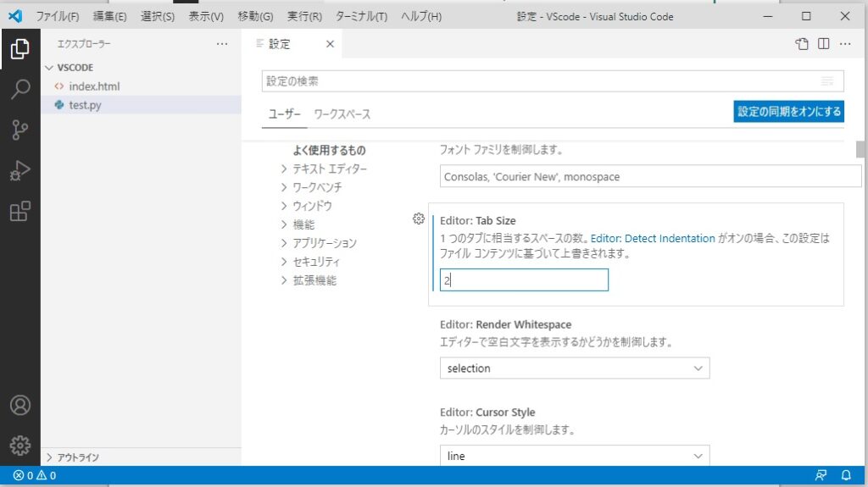Screen dimensions: 868x487
Task: Open the ターミナル(T) menu
Action: 361,16
